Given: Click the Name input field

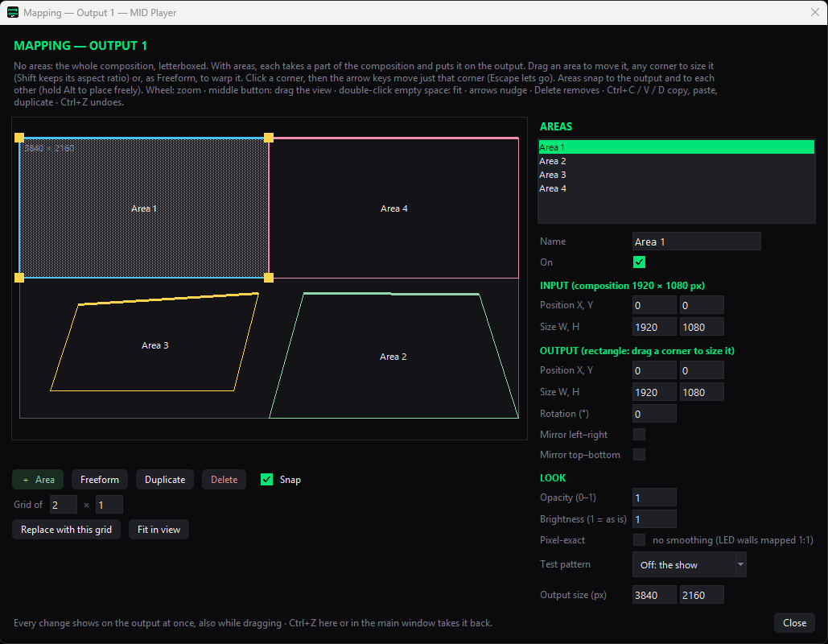Looking at the screenshot, I should pyautogui.click(x=697, y=242).
